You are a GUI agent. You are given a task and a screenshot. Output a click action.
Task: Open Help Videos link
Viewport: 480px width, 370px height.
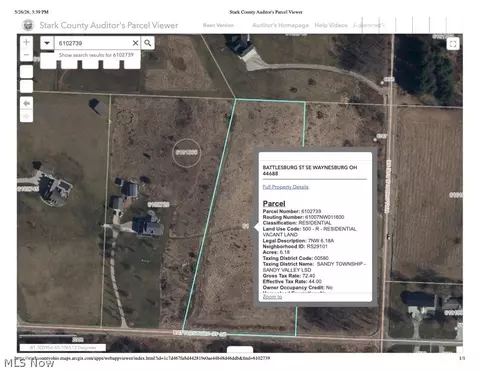(331, 25)
